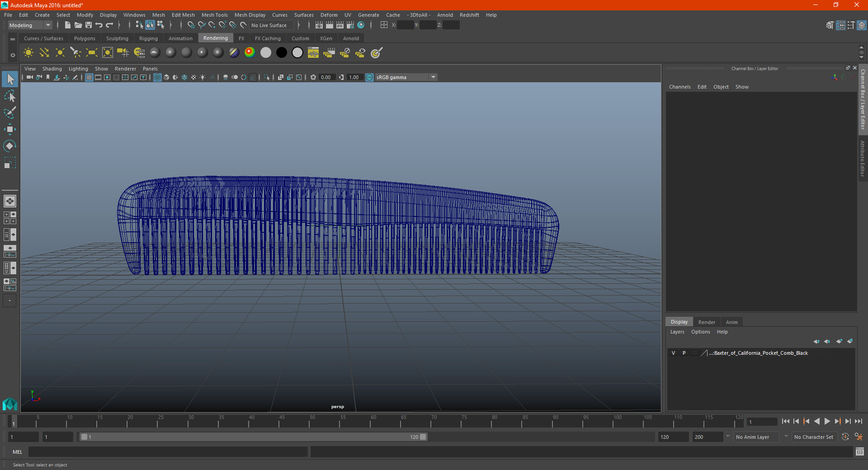Viewport: 868px width, 470px height.
Task: Create a camera from the shelf
Action: click(123, 53)
